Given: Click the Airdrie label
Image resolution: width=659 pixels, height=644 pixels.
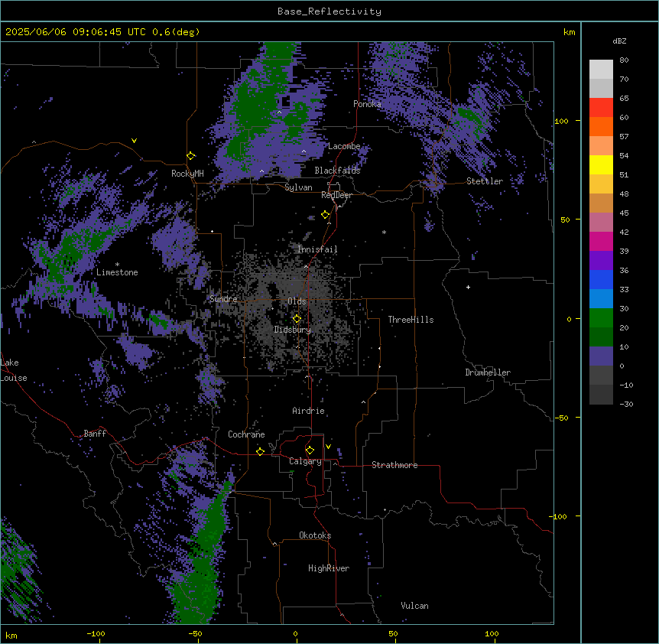Looking at the screenshot, I should pos(308,411).
